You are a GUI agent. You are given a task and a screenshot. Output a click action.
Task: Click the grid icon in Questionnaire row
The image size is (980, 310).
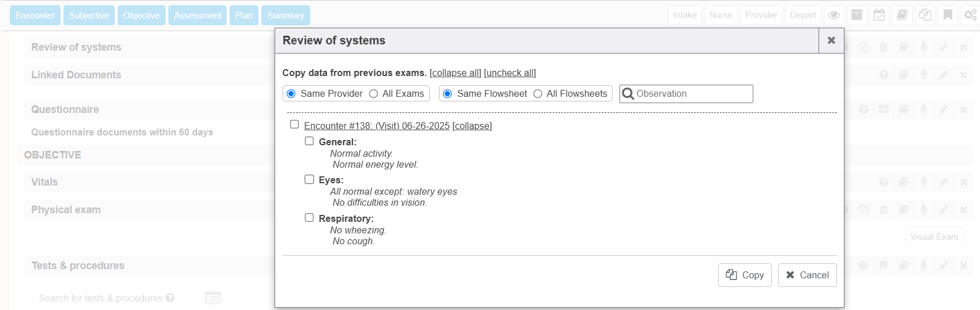884,109
